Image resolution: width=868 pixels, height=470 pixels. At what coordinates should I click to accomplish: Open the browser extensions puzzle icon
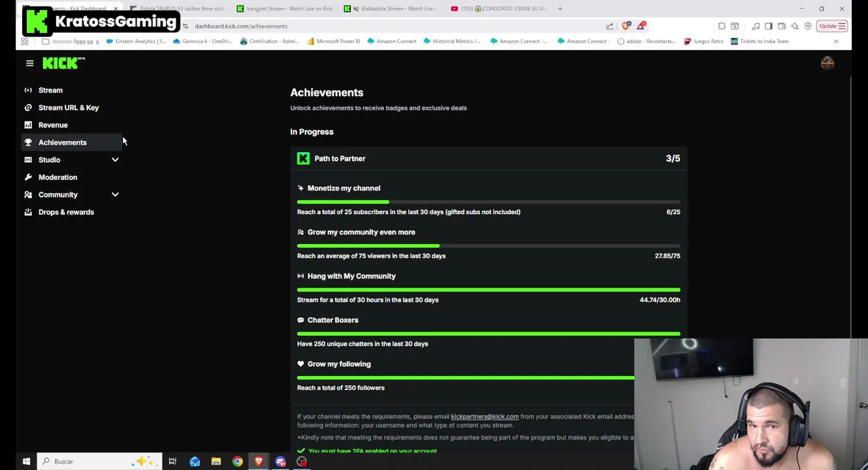click(x=722, y=26)
